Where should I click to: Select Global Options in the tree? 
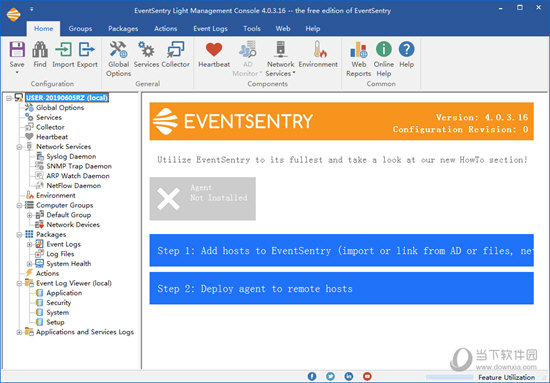click(x=60, y=108)
